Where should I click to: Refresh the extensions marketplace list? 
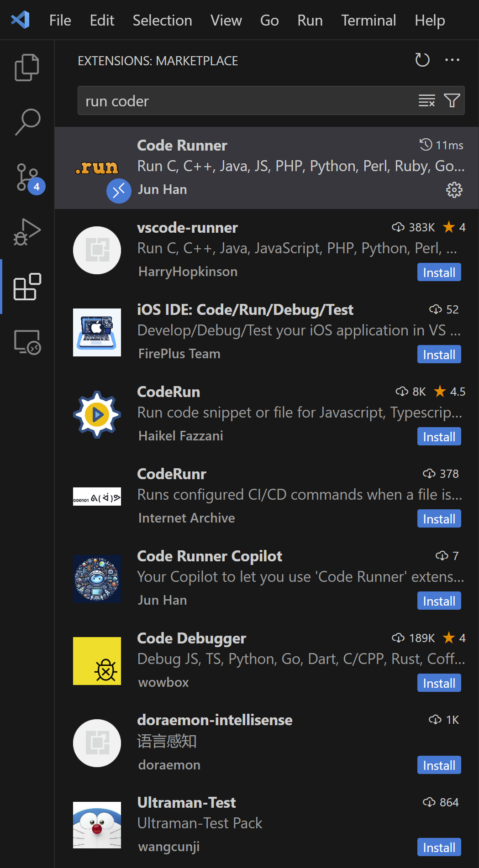(x=422, y=60)
